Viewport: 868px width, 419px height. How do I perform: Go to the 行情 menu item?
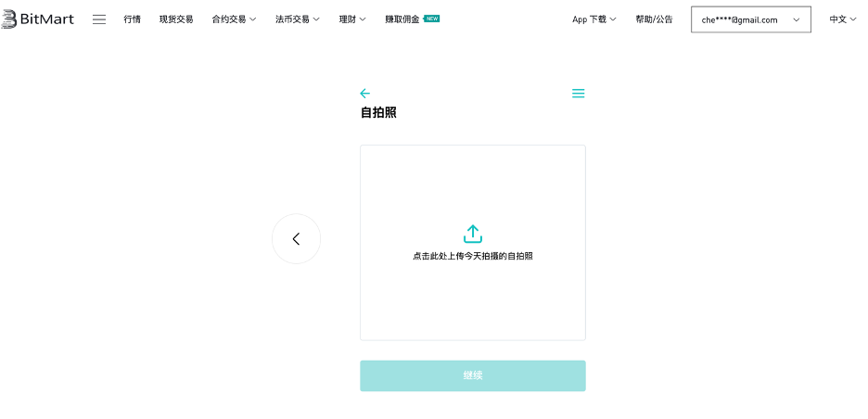coord(133,19)
